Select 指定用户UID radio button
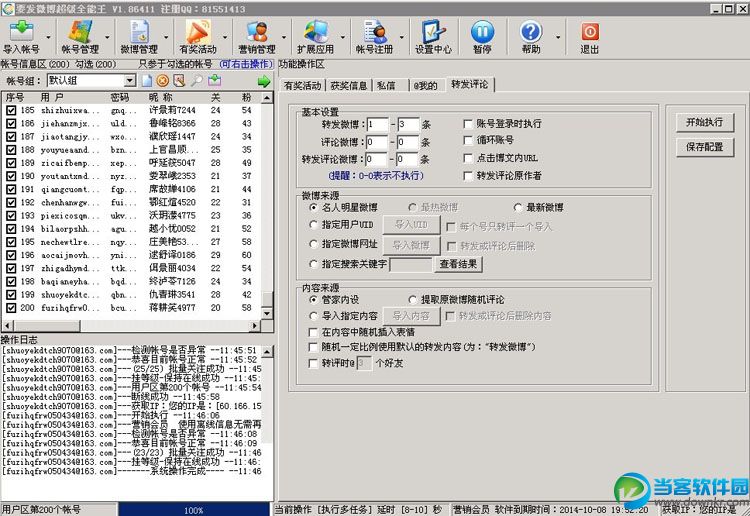Screen dimensions: 750x516 [x=313, y=224]
